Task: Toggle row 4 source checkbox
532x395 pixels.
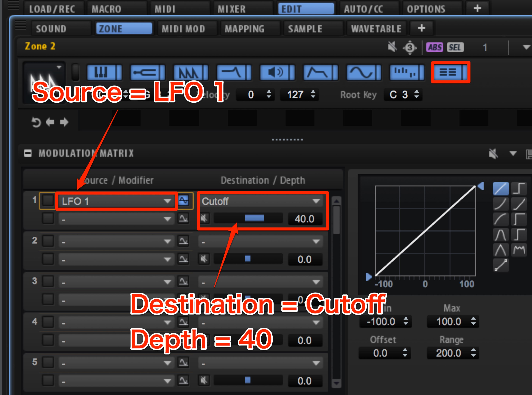Action: coord(48,322)
